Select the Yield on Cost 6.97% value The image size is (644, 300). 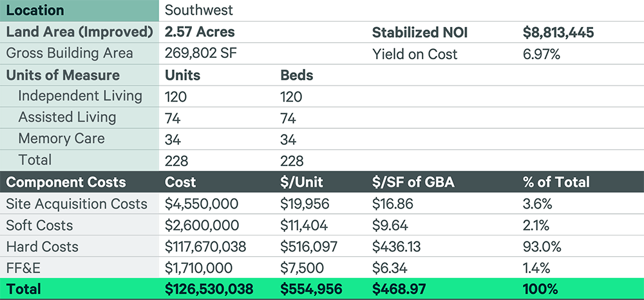click(x=542, y=54)
